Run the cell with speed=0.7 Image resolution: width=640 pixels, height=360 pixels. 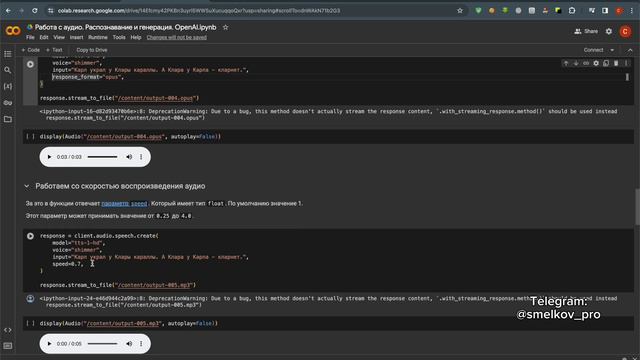pyautogui.click(x=30, y=236)
